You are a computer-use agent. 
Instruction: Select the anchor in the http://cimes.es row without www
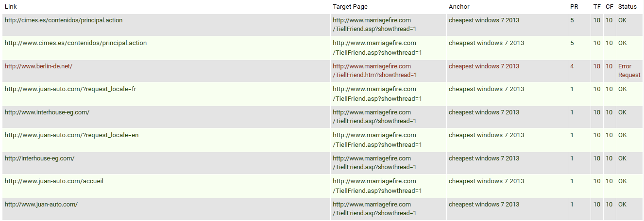pos(484,20)
